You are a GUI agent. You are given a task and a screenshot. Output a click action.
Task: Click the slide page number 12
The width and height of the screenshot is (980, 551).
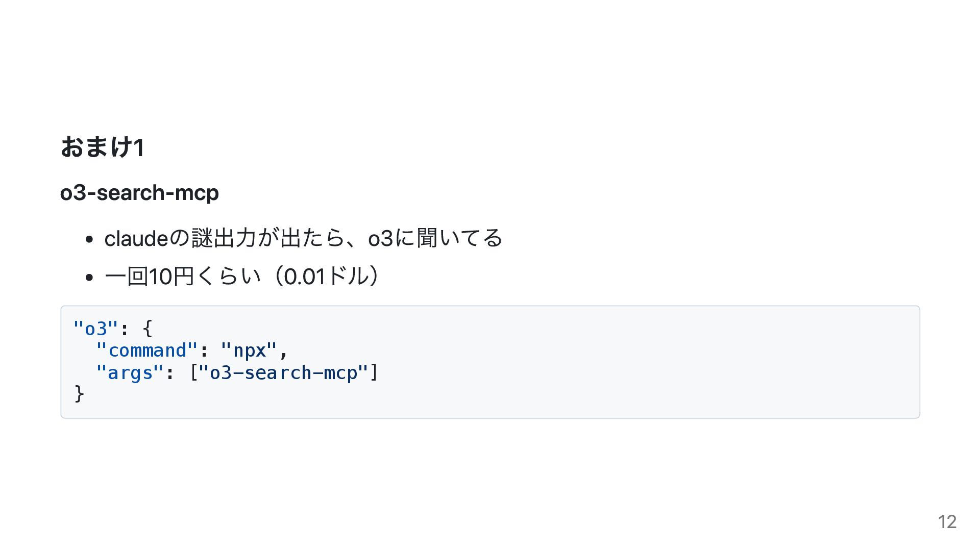(947, 522)
